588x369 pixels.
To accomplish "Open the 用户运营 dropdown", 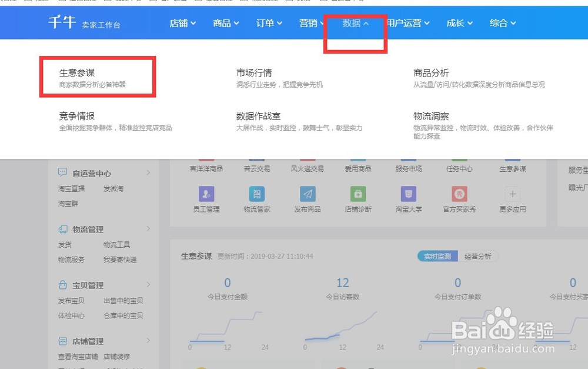I will tap(408, 24).
